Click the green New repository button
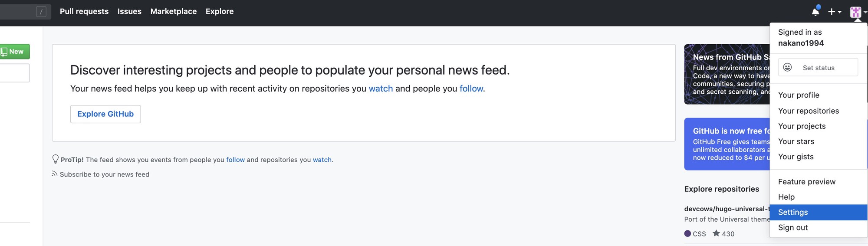Viewport: 868px width, 246px height. 15,52
